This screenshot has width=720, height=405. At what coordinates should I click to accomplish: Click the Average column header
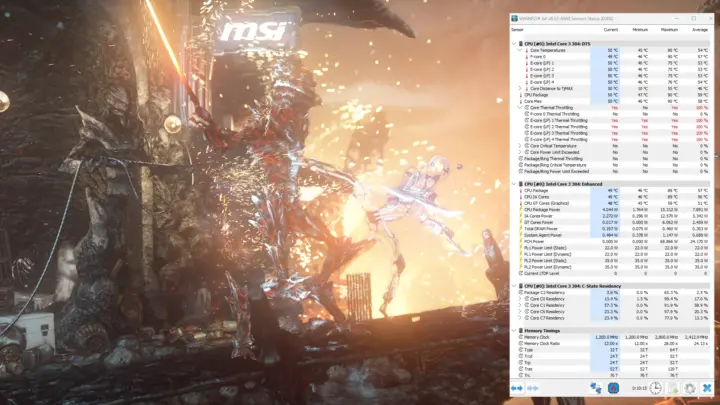(x=700, y=30)
